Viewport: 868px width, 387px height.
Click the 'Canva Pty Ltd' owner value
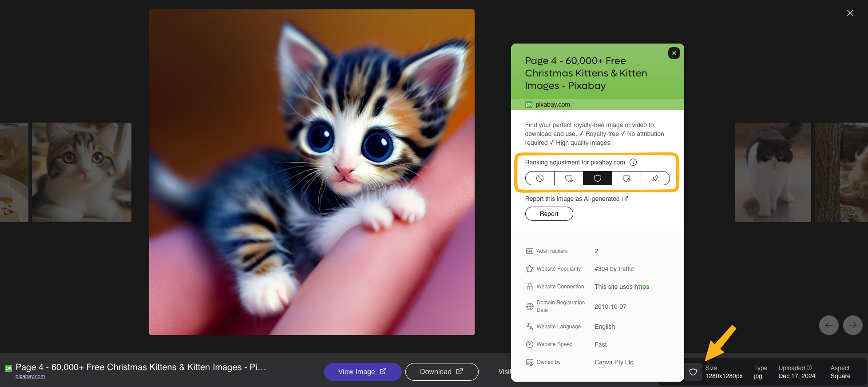tap(614, 362)
